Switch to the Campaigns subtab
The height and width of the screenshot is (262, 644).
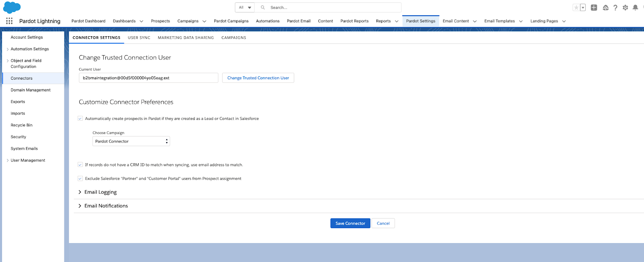(233, 37)
